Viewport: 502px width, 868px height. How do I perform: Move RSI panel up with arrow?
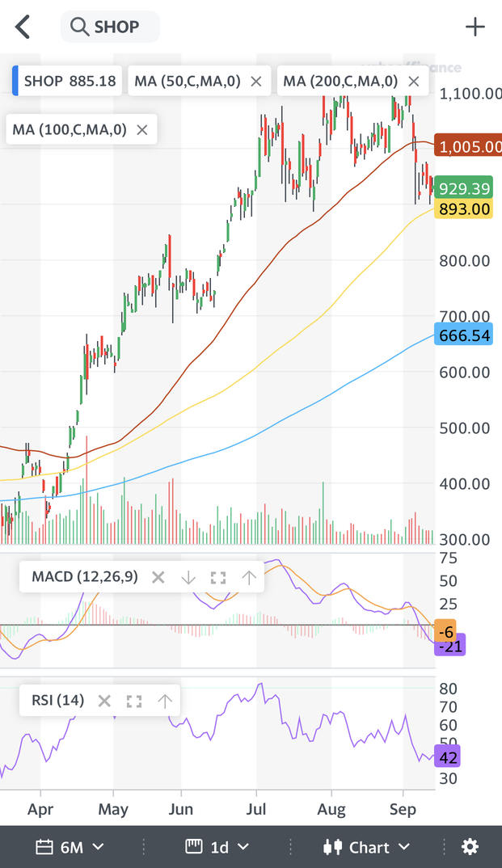pyautogui.click(x=165, y=701)
